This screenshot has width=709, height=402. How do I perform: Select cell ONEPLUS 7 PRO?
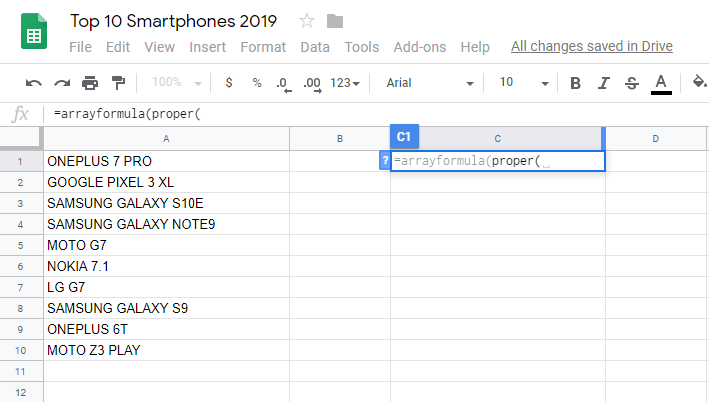pyautogui.click(x=166, y=161)
